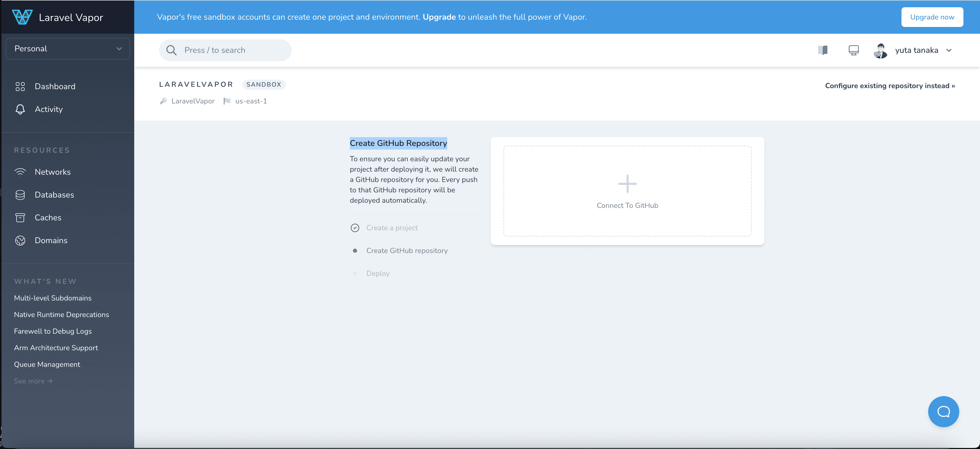Click the Laravel Vapor brand text
Viewport: 980px width, 449px height.
point(71,18)
